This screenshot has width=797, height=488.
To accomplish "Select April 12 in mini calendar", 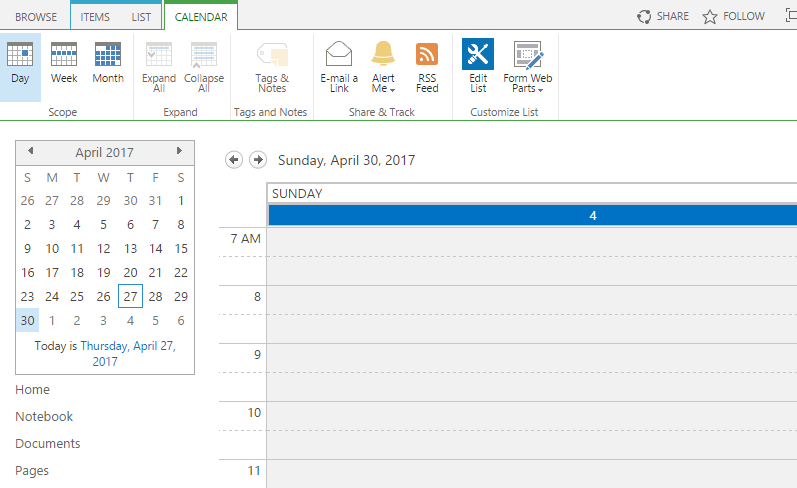I will [103, 249].
